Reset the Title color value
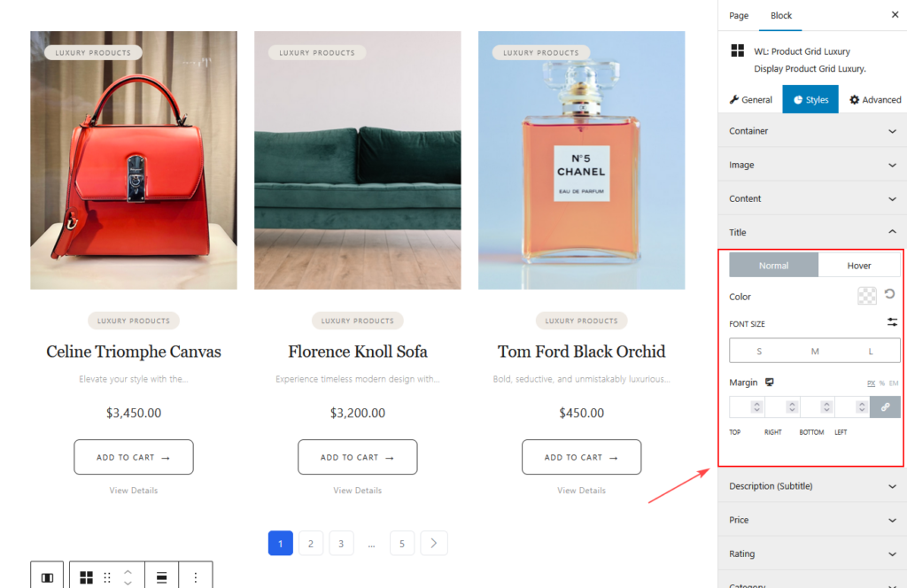The image size is (907, 588). click(x=889, y=294)
